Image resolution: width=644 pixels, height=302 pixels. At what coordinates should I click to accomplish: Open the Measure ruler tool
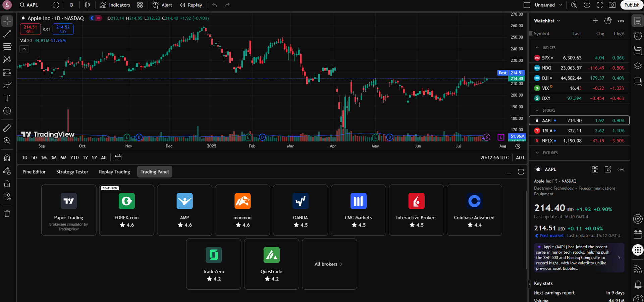point(7,128)
